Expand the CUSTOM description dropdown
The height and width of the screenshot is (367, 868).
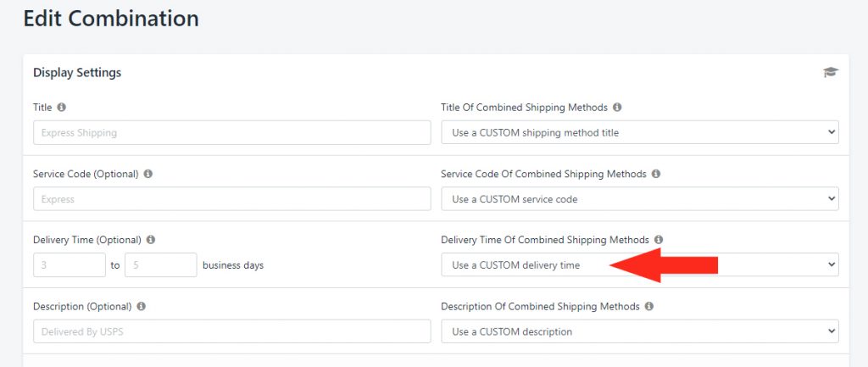point(639,331)
